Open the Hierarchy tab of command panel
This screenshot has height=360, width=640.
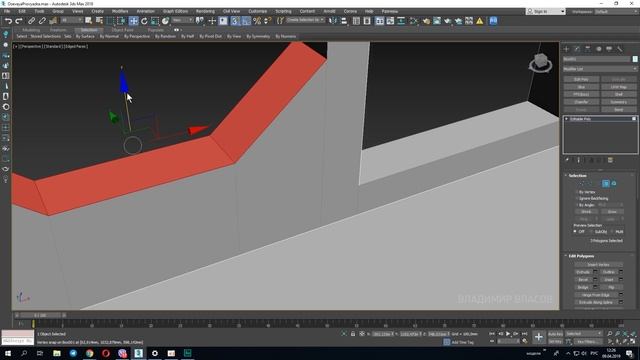point(588,49)
